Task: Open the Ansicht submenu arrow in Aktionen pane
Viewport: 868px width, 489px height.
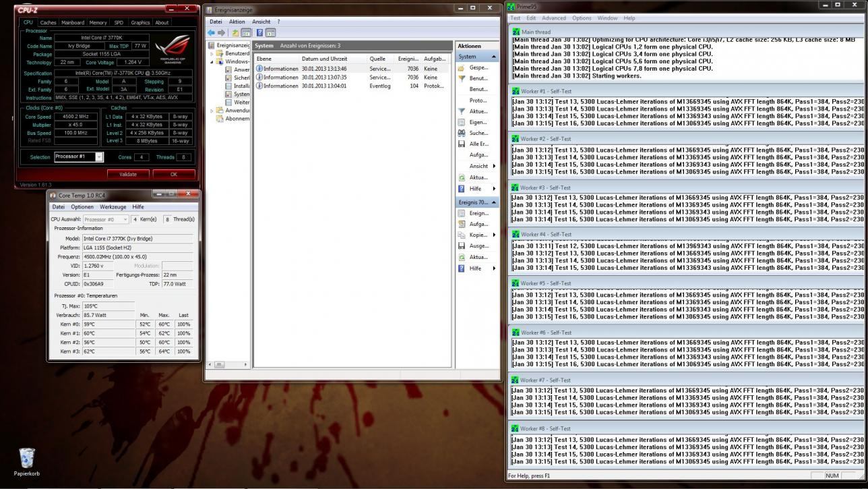Action: [494, 166]
